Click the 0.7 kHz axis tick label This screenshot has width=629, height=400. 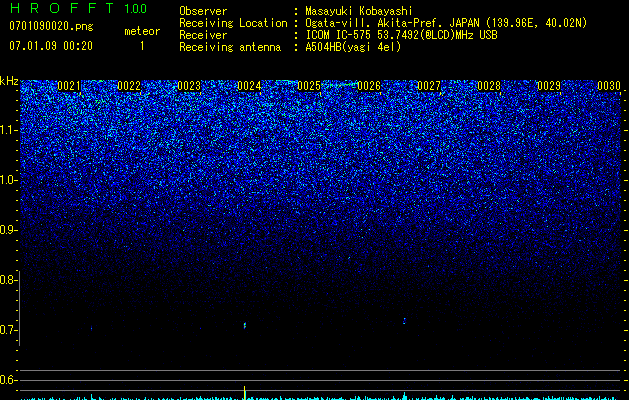[x=8, y=330]
